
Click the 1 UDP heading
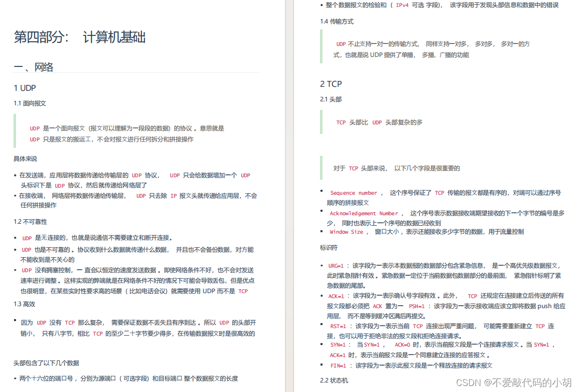coord(24,88)
